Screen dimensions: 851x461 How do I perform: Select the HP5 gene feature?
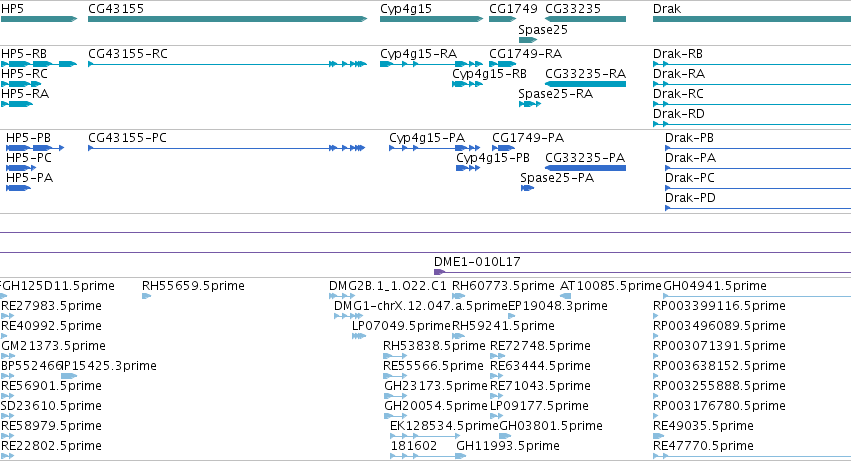[x=39, y=19]
